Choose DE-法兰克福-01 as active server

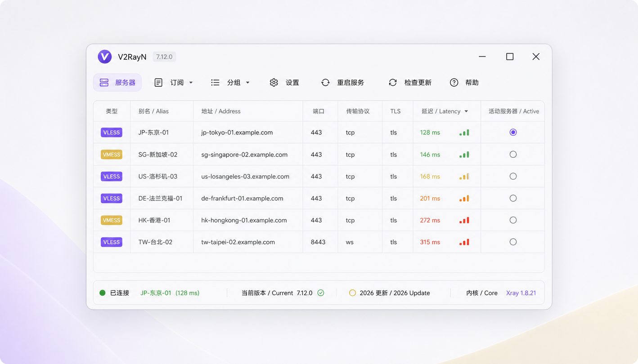tap(513, 198)
